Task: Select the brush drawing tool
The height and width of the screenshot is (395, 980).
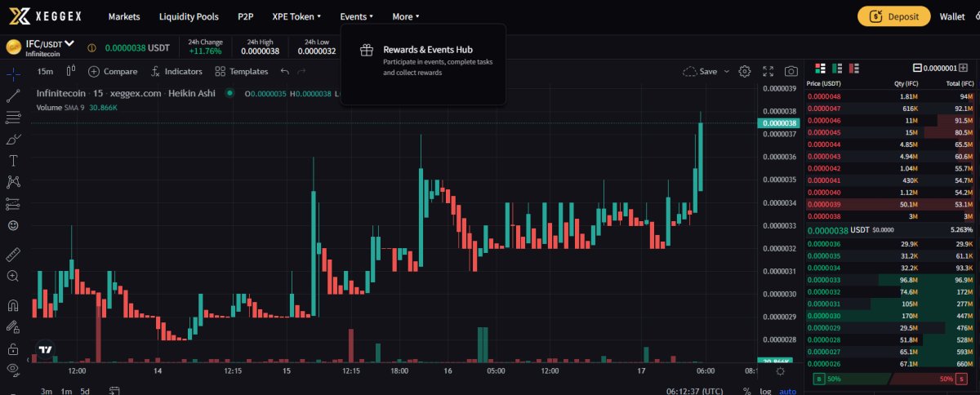Action: pyautogui.click(x=12, y=140)
